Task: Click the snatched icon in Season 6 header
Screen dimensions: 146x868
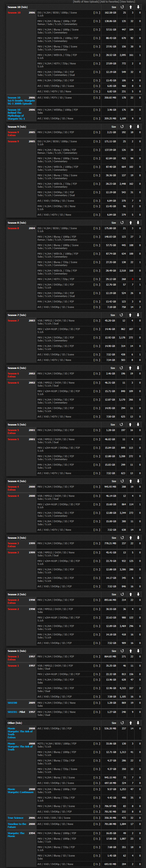Action: (121, 368)
